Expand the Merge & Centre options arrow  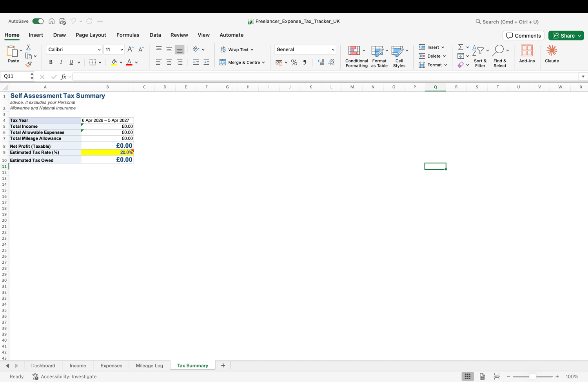263,63
